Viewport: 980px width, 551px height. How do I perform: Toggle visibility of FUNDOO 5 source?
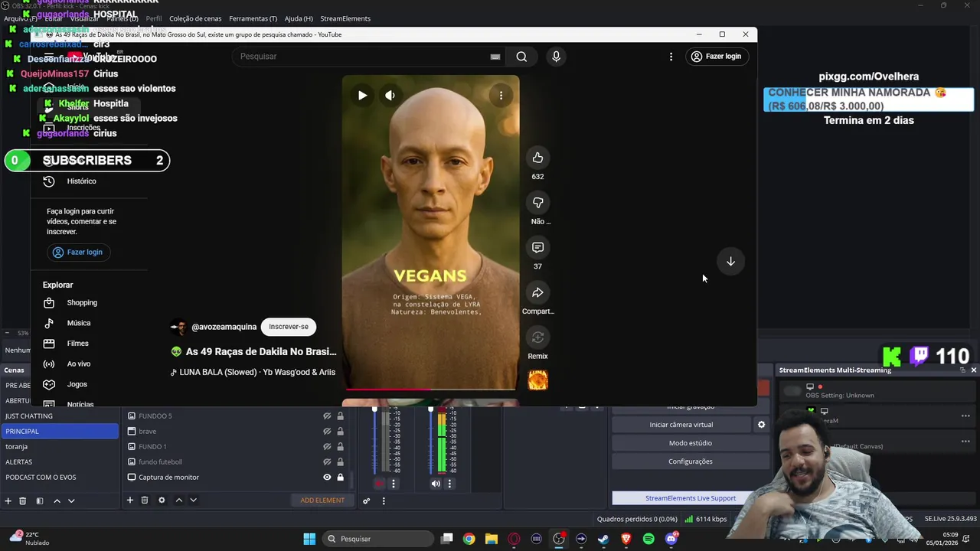click(327, 416)
